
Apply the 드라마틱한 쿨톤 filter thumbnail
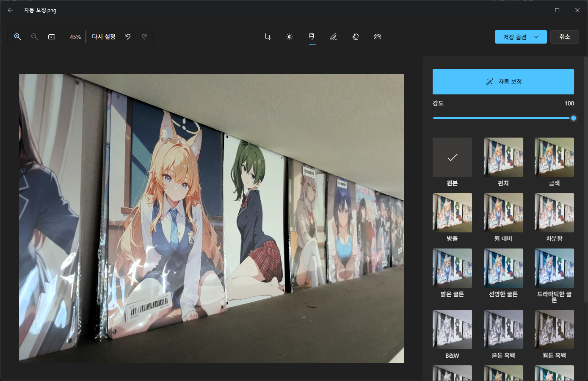[x=554, y=268]
